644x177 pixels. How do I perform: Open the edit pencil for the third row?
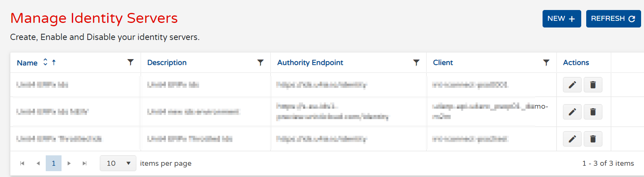[x=572, y=139]
